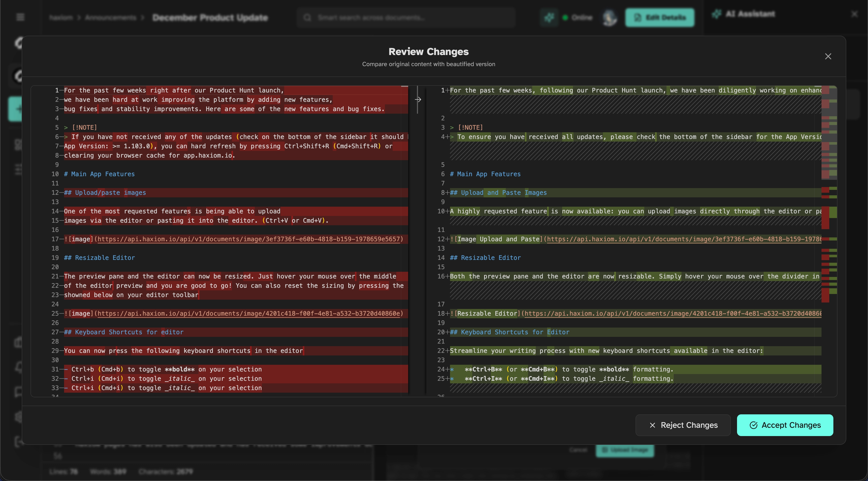Image resolution: width=868 pixels, height=481 pixels.
Task: Open the Announcements breadcrumb
Action: click(110, 18)
